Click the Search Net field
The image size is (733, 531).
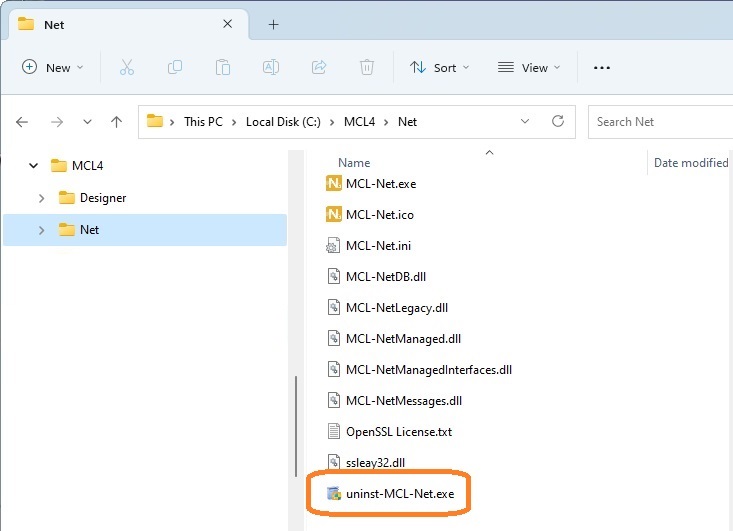(660, 122)
